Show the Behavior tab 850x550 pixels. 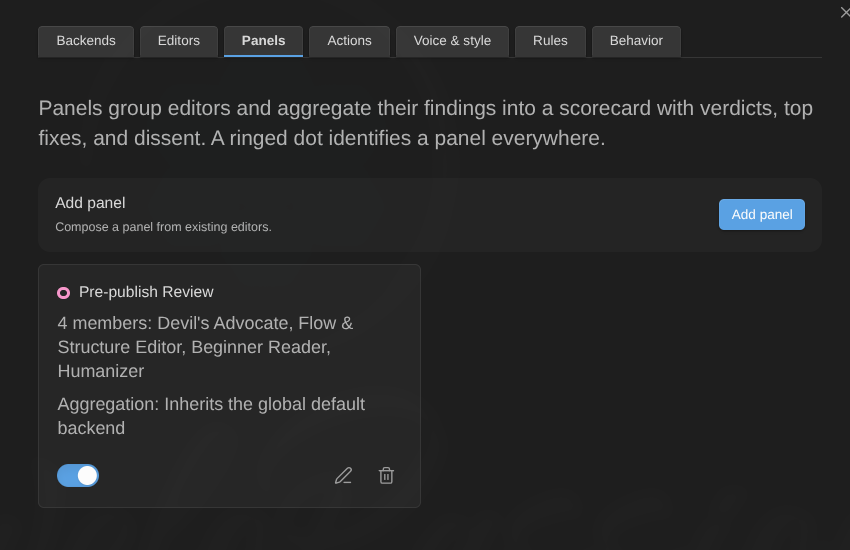636,41
